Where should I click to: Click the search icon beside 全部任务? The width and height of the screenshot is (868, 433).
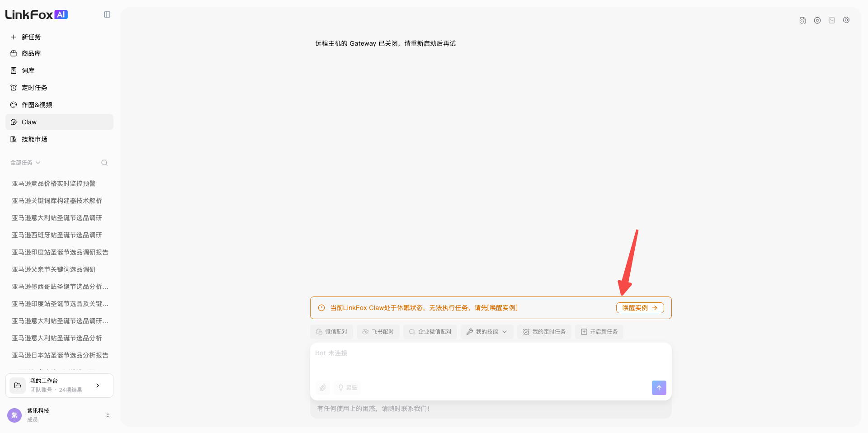(x=104, y=163)
